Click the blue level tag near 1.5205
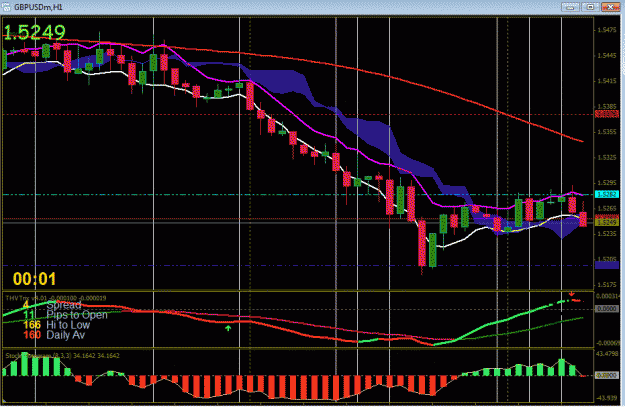 [607, 265]
